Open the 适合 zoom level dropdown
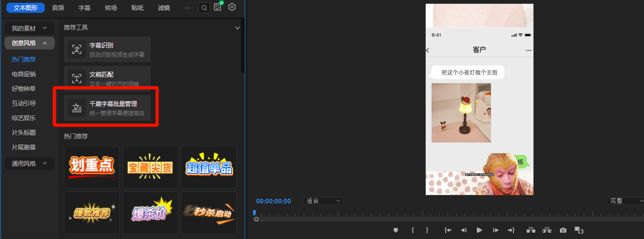644x239 pixels. coord(322,201)
